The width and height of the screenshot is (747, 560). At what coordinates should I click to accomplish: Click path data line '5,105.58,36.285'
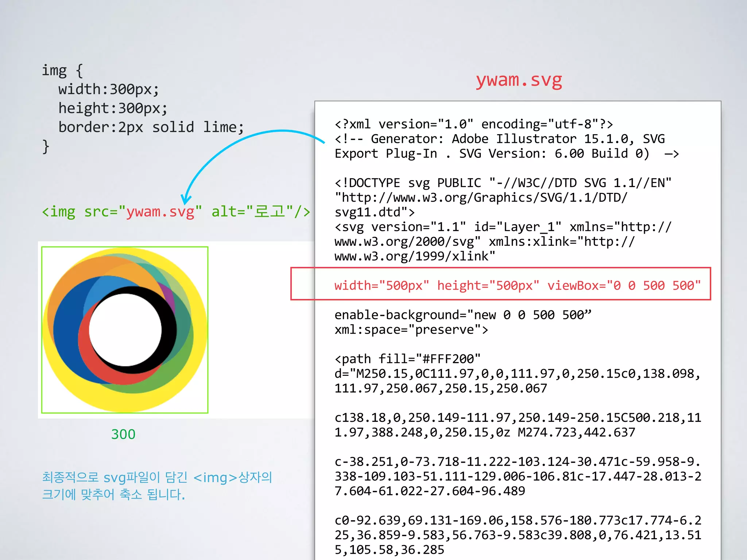[x=389, y=549]
